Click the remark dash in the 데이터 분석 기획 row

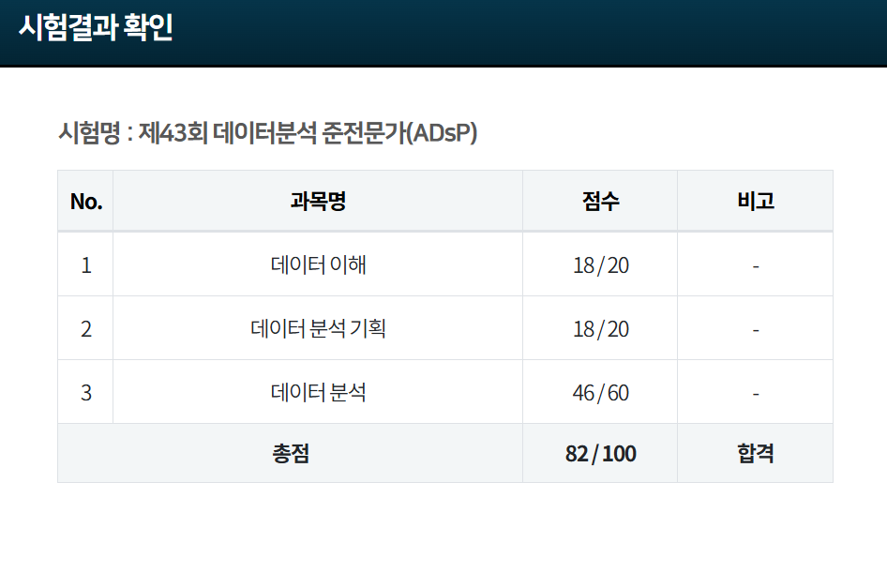pyautogui.click(x=756, y=330)
